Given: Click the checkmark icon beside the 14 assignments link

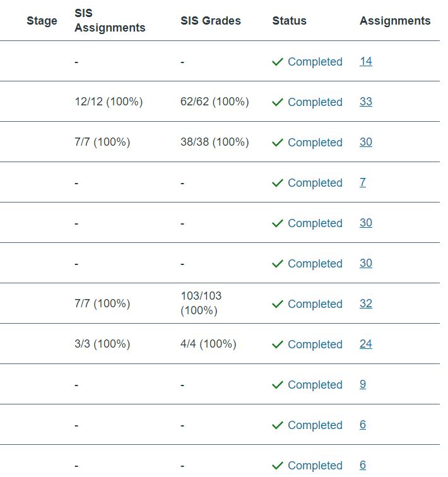Looking at the screenshot, I should click(x=277, y=62).
